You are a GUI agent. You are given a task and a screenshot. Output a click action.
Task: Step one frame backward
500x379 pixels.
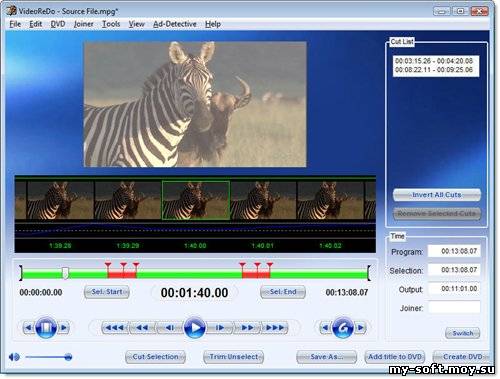(169, 328)
